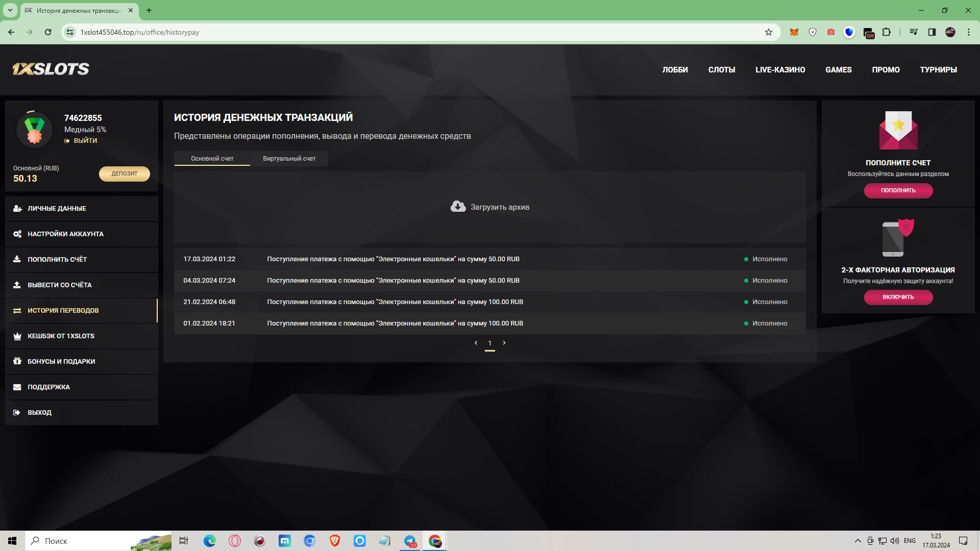The height and width of the screenshot is (551, 980).
Task: Click the ВЫЙТИ logout link
Action: click(x=85, y=141)
